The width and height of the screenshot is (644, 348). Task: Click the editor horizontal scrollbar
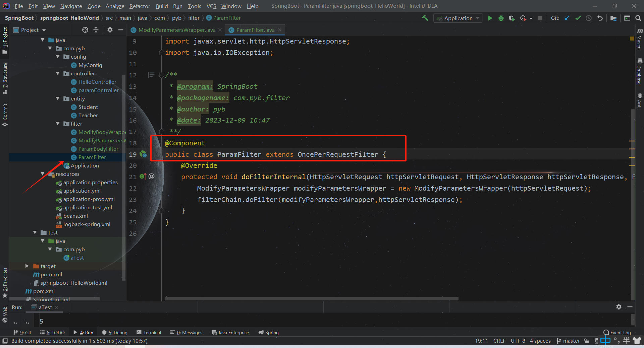point(312,298)
